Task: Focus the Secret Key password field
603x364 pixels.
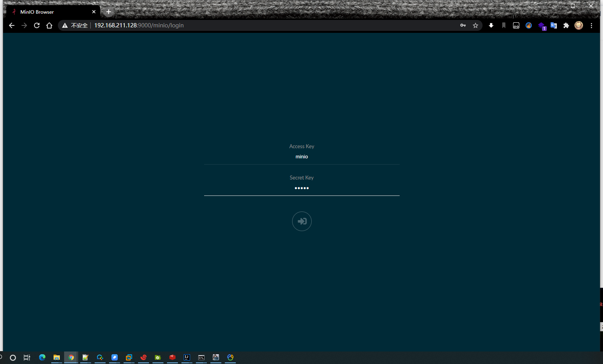Action: 301,188
